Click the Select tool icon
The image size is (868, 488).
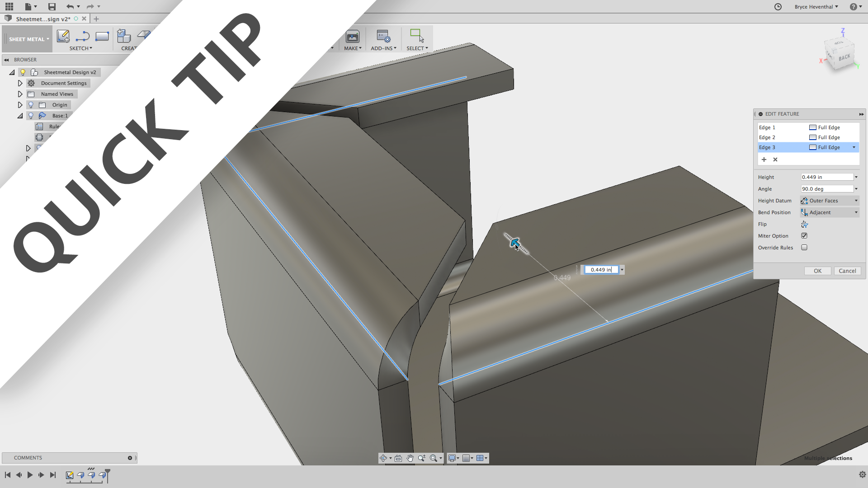416,36
